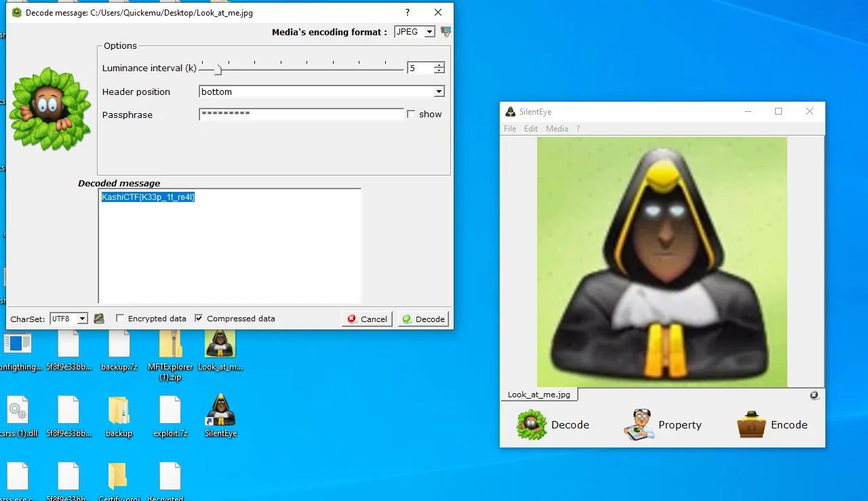Uncheck the Compressed data checkbox

tap(199, 319)
